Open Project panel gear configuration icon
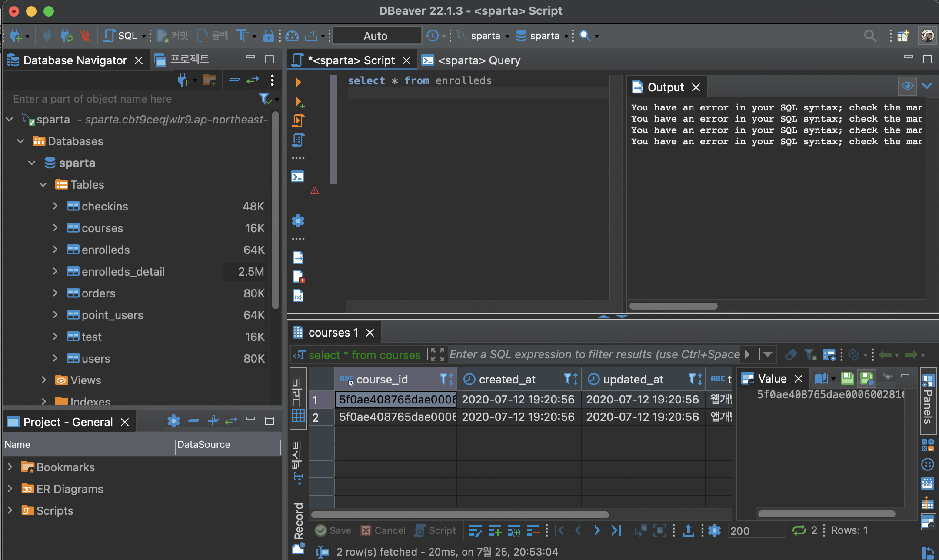This screenshot has height=560, width=939. 174,421
